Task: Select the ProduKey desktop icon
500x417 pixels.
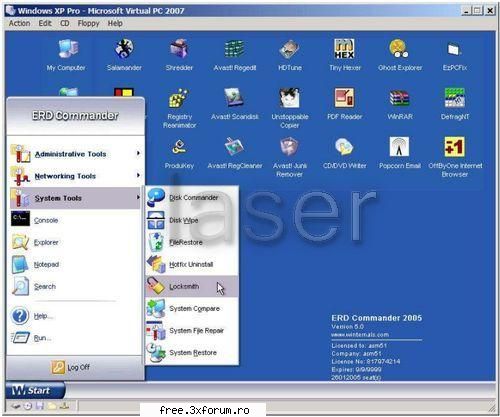Action: pyautogui.click(x=179, y=153)
